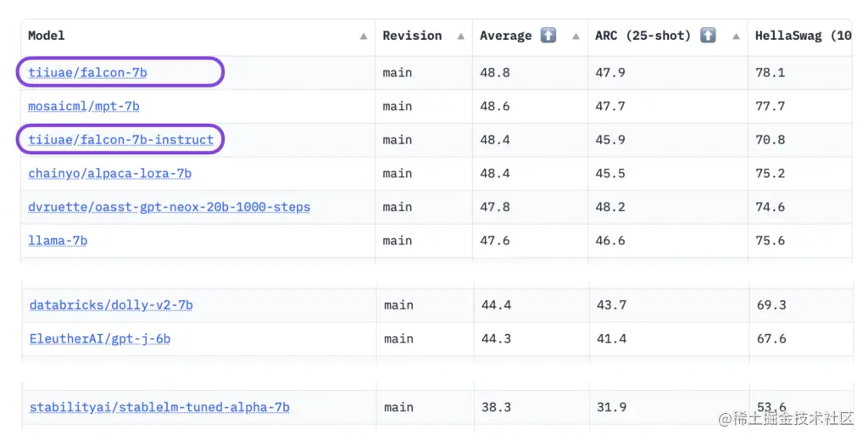Select the 44.4 average cell for dolly-v2-7b
Screen dimensions: 868x441
tap(531, 305)
